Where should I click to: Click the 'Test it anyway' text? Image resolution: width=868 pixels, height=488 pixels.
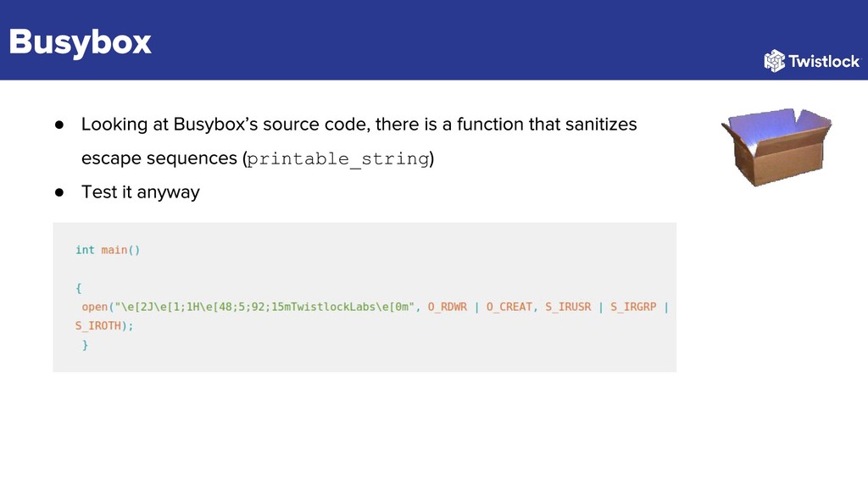141,192
